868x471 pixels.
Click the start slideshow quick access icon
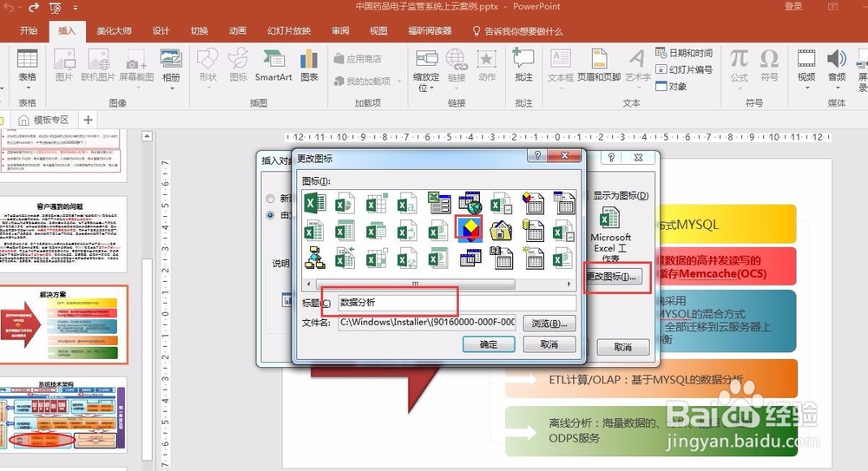tap(56, 8)
